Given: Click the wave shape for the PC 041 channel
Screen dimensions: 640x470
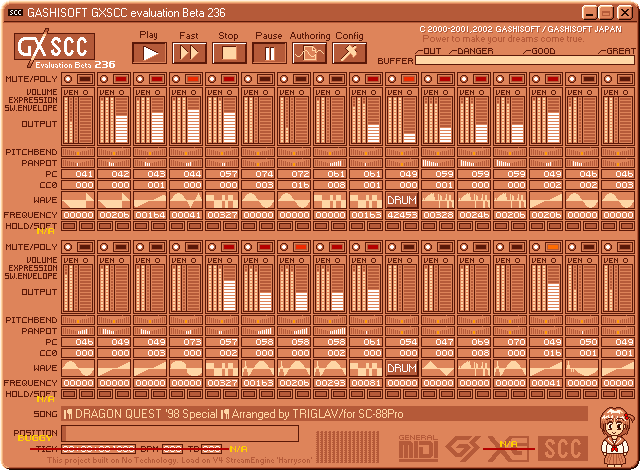Looking at the screenshot, I should coord(78,200).
